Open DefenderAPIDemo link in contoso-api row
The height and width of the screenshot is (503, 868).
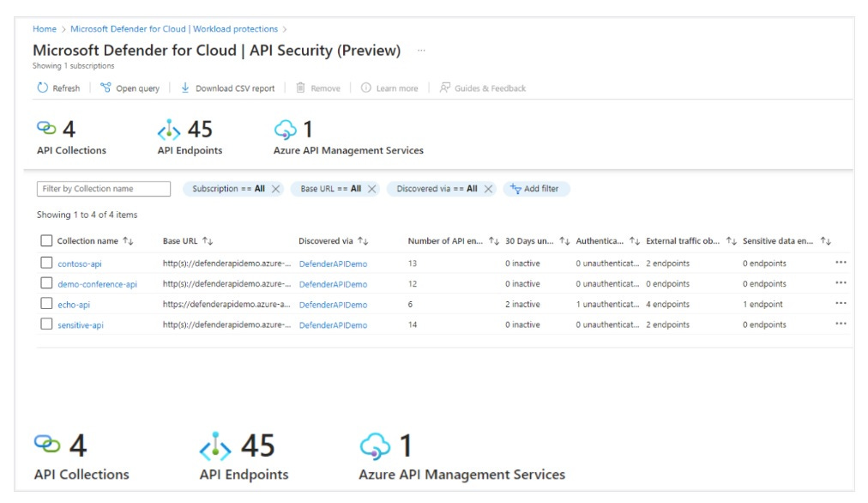click(x=334, y=264)
